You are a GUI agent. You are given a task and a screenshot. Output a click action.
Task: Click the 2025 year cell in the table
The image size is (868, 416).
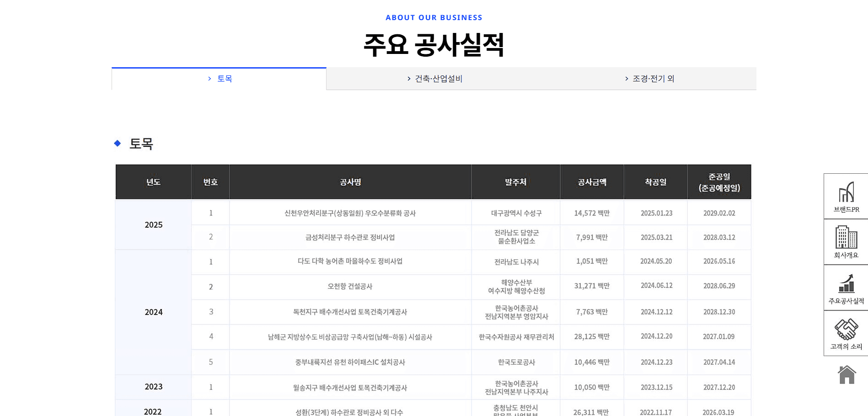click(153, 224)
